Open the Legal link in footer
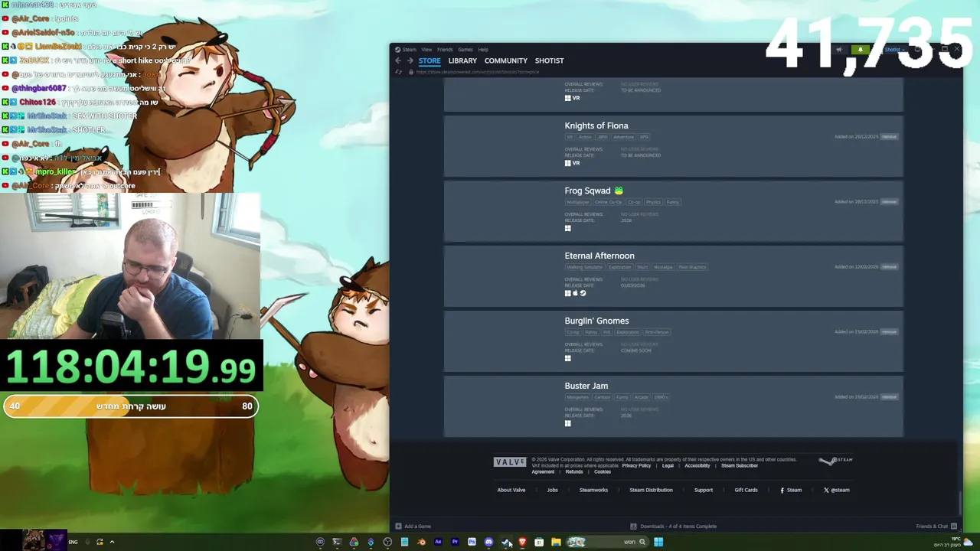This screenshot has height=551, width=980. [668, 465]
